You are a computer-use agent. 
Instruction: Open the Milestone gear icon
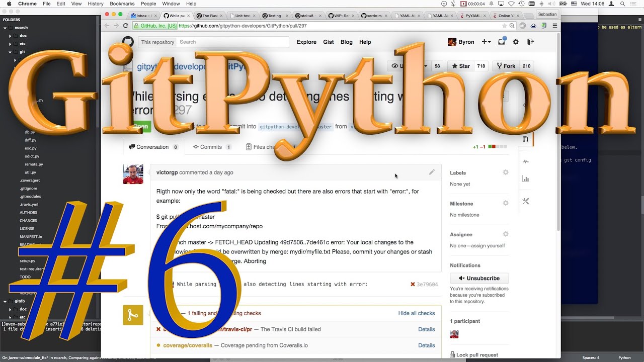point(506,203)
